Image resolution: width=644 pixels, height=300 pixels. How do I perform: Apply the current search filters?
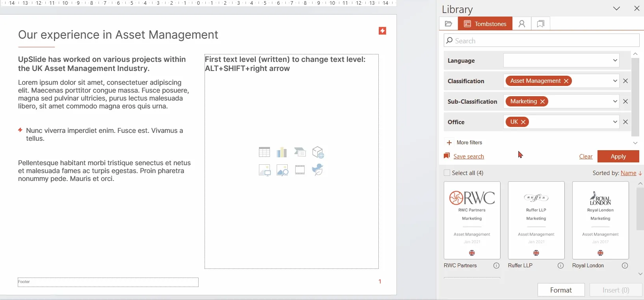pyautogui.click(x=618, y=157)
